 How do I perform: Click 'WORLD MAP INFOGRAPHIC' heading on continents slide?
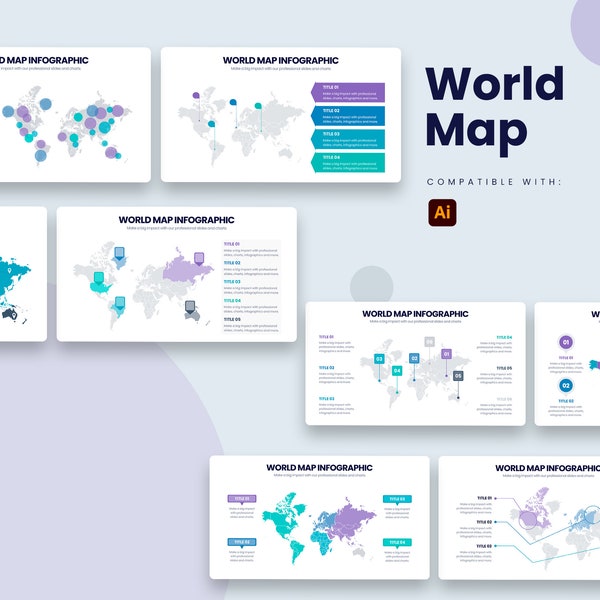319,468
